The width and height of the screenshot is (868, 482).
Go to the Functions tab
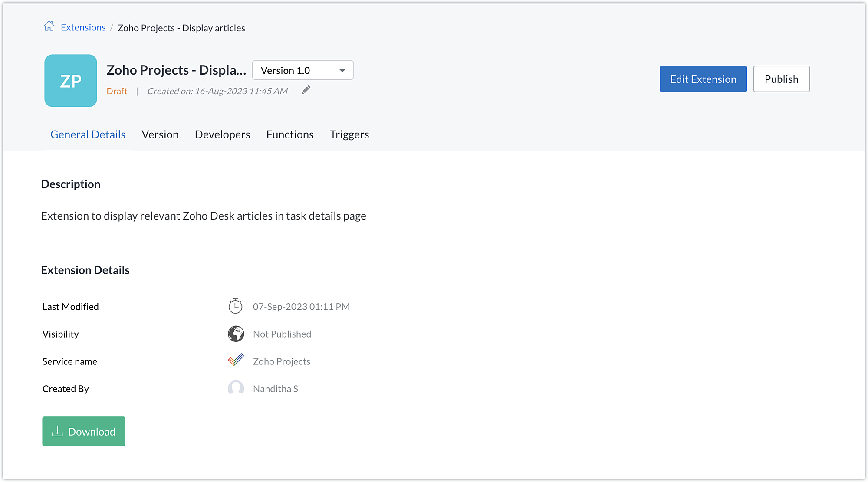pos(290,134)
